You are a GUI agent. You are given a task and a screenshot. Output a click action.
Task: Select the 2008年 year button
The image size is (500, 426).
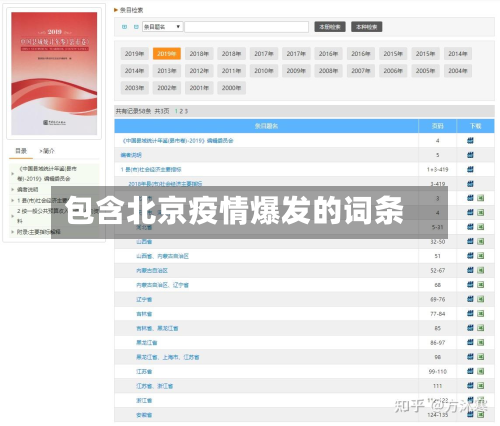point(328,71)
